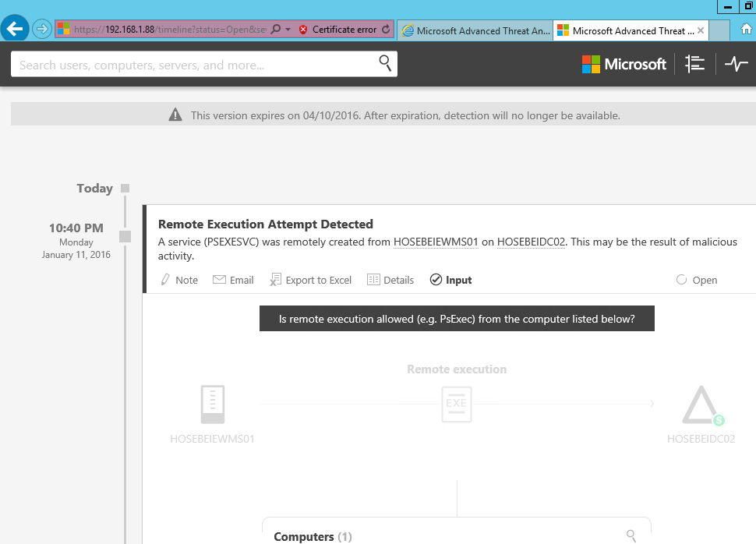
Task: Click the HOSEBEIDC02 domain controller triangle icon
Action: (x=701, y=405)
